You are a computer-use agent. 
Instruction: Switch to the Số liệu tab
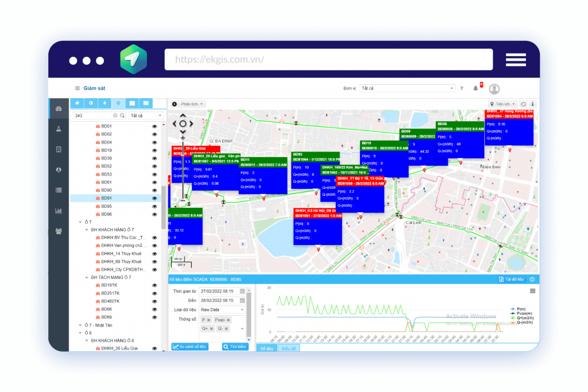click(266, 348)
